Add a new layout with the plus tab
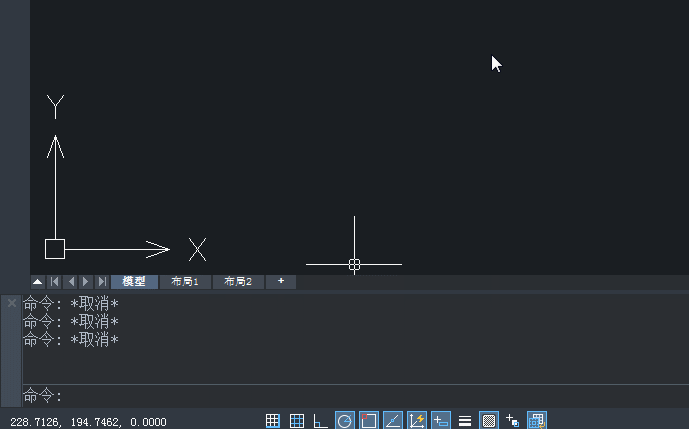 281,282
